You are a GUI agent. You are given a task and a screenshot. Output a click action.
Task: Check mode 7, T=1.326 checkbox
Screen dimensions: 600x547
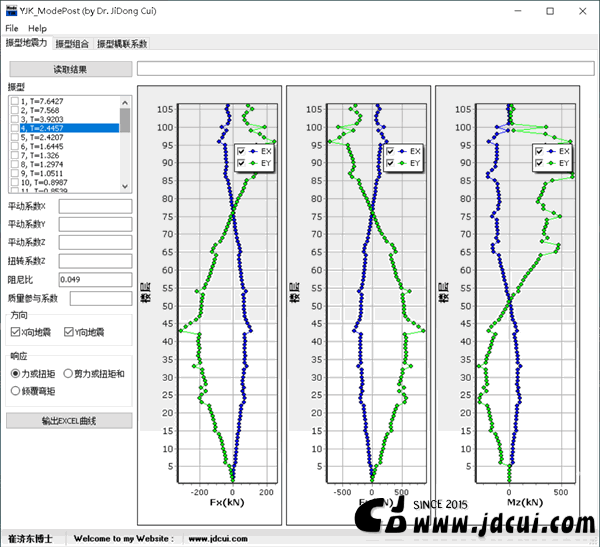15,155
